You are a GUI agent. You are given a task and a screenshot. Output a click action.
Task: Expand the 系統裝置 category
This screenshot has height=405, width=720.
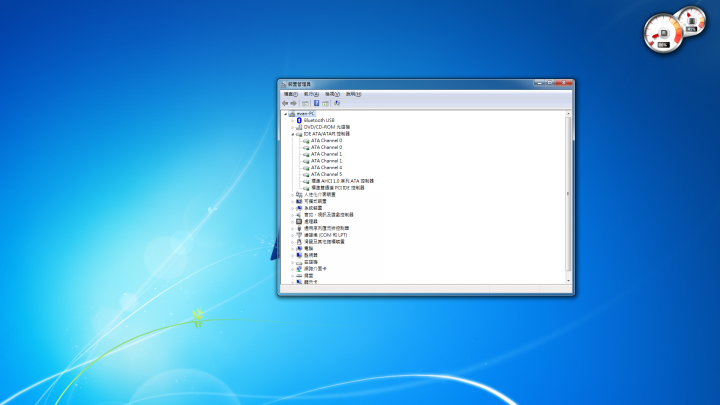(292, 208)
